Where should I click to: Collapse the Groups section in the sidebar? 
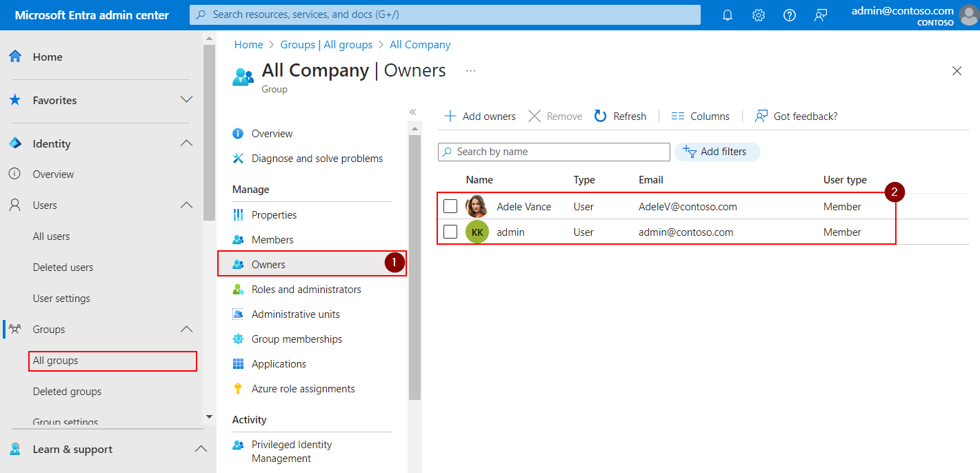point(186,329)
